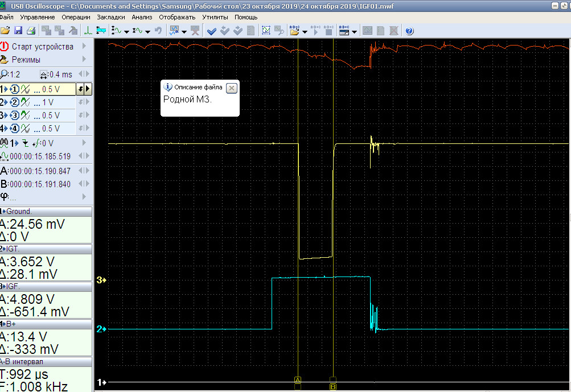Click the printer icon in toolbar
Viewport: 571px width, 392px height.
coord(31,31)
